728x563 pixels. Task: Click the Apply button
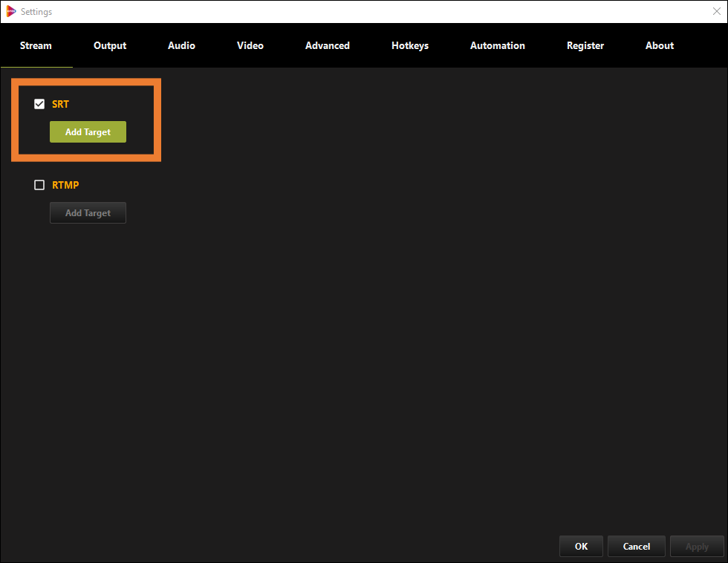click(x=697, y=547)
